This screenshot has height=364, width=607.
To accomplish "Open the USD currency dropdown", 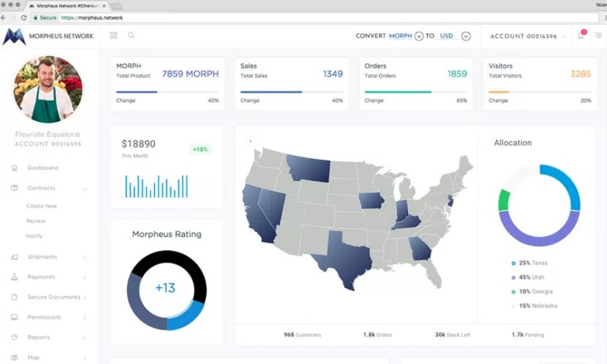I will [x=466, y=36].
